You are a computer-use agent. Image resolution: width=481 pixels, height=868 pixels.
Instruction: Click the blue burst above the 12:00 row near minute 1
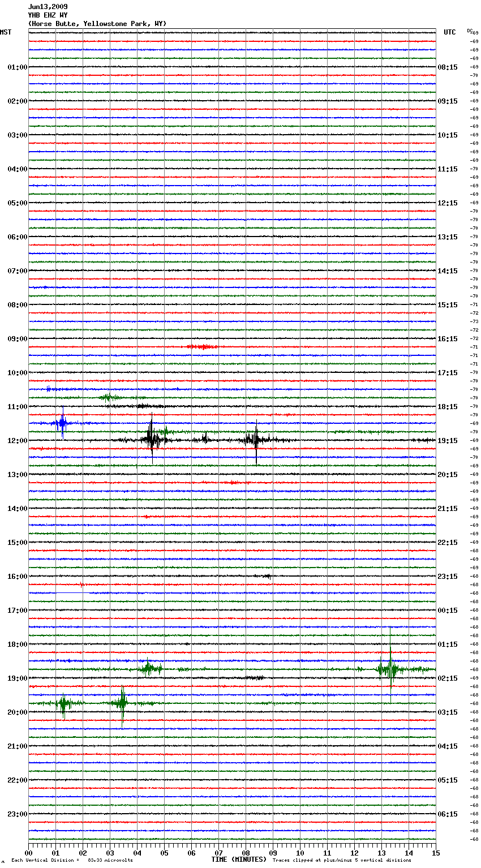pyautogui.click(x=62, y=422)
